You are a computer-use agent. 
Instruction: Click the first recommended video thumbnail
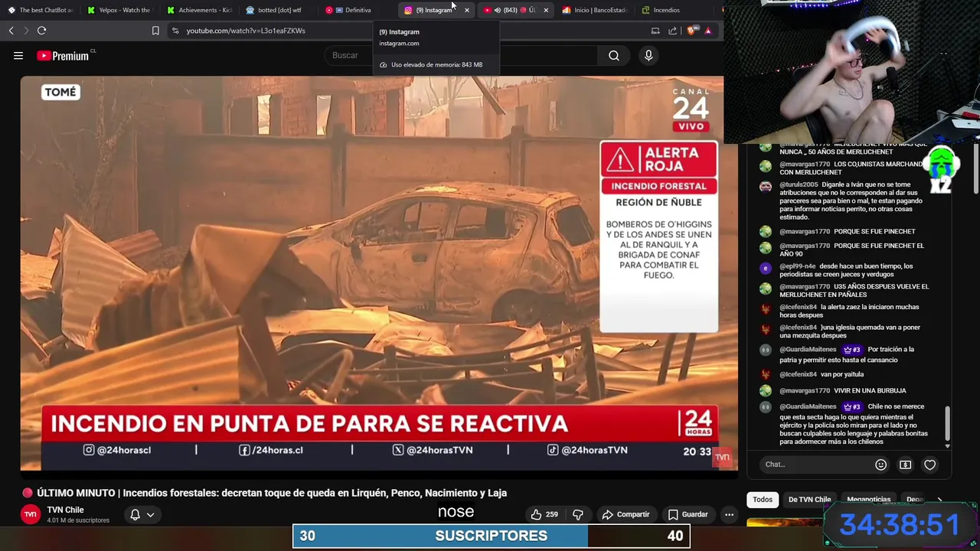point(785,523)
